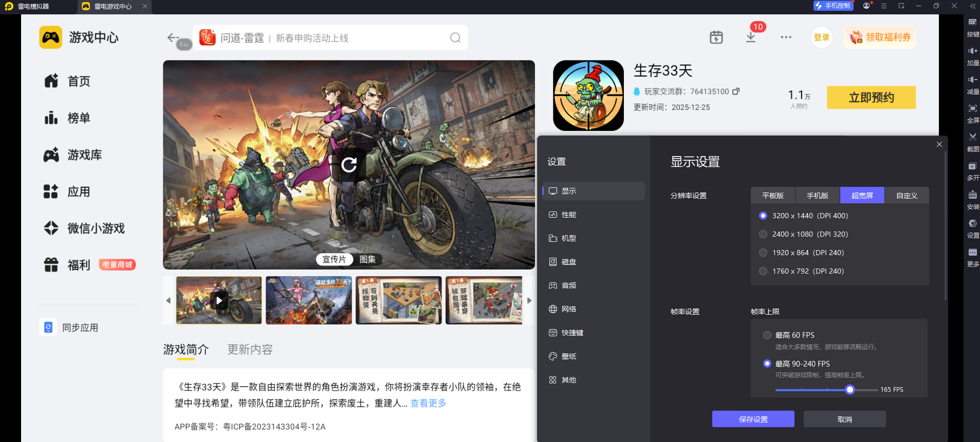This screenshot has width=980, height=442.
Task: Open the three-dots more menu in the header
Action: pos(786,37)
